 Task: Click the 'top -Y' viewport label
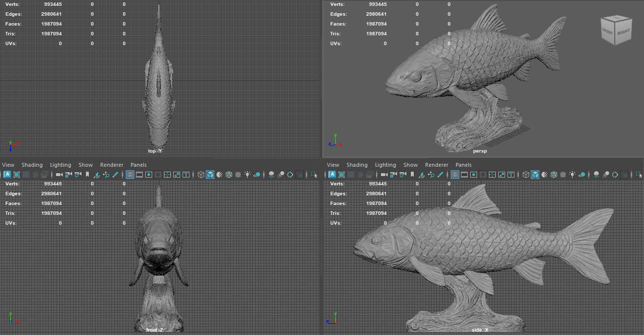155,151
